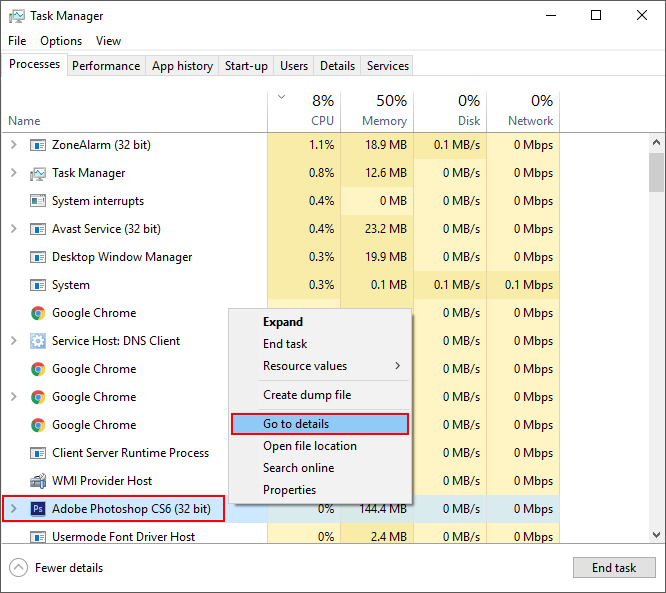This screenshot has width=666, height=593.
Task: Switch to the Details tab
Action: (x=337, y=66)
